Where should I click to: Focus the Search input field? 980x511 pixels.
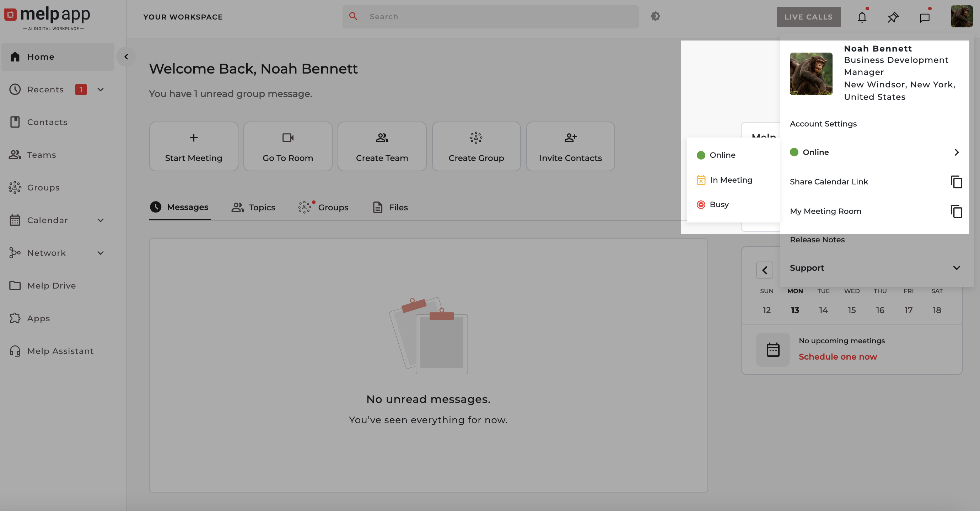(x=491, y=17)
